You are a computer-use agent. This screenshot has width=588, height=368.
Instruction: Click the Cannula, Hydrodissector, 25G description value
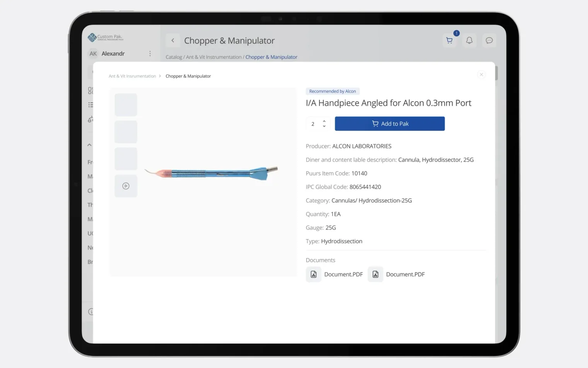(436, 160)
